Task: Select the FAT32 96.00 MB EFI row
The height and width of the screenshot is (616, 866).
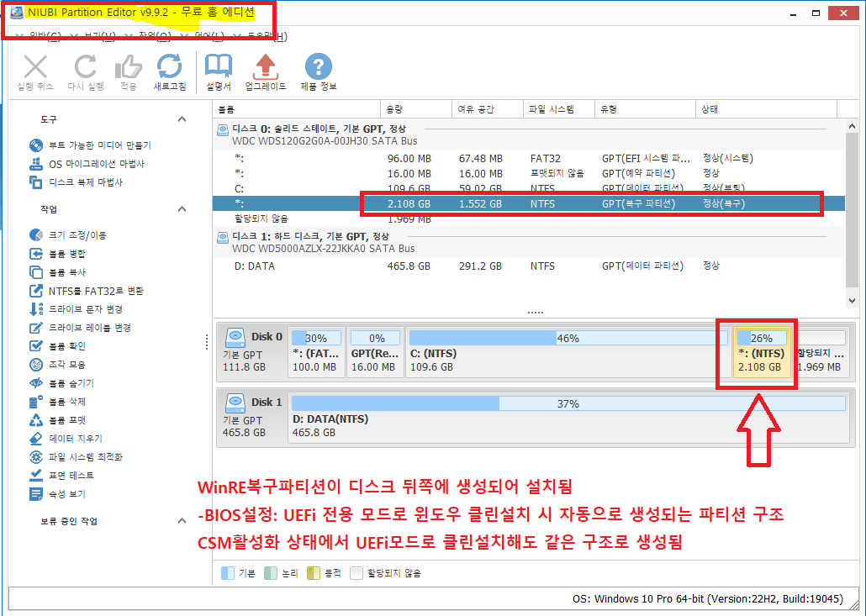Action: pos(529,159)
